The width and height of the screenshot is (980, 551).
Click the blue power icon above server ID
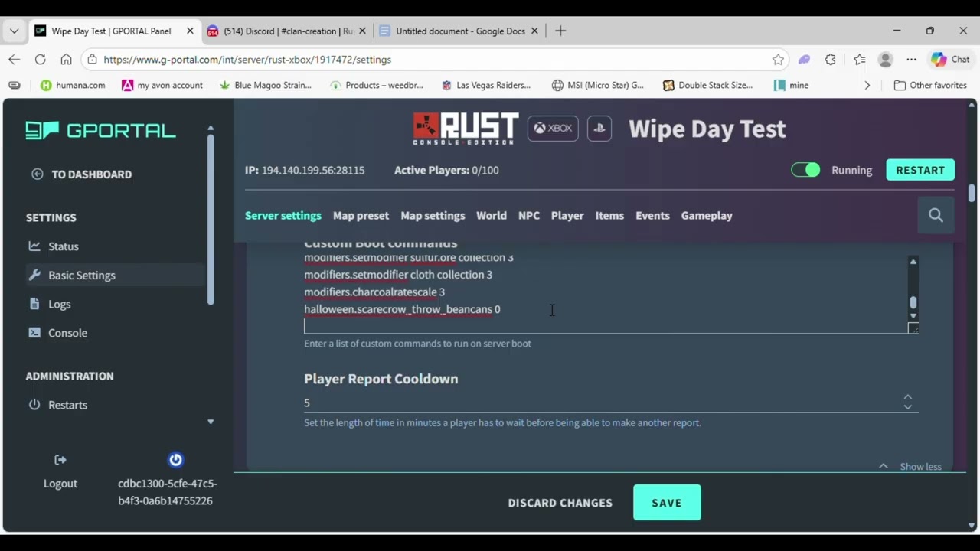click(175, 460)
